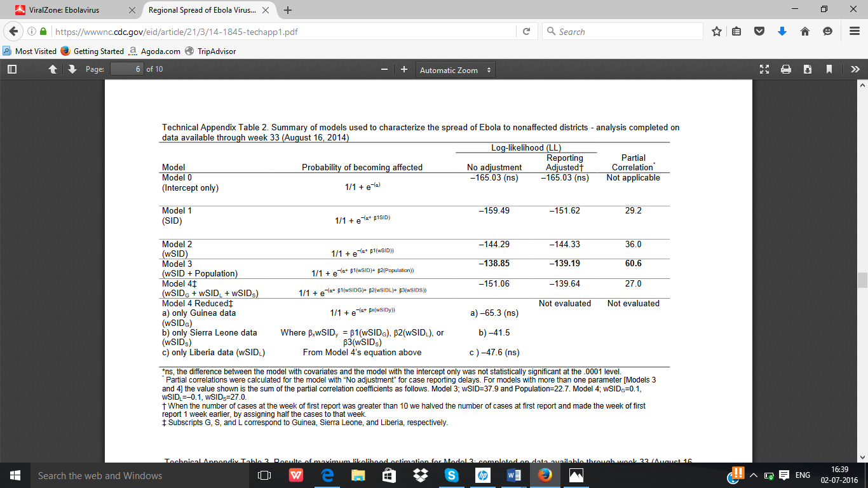868x488 pixels.
Task: Click the Firefox icon on the taskbar
Action: click(x=545, y=475)
